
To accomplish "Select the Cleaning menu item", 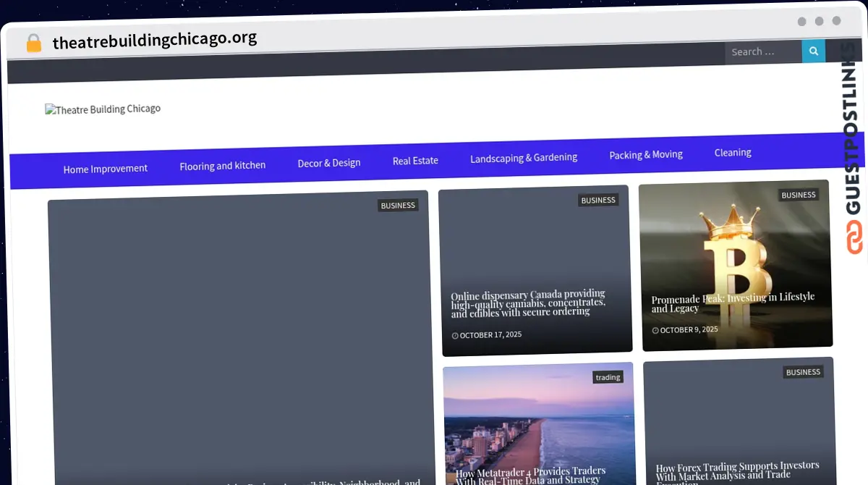I will pos(733,152).
